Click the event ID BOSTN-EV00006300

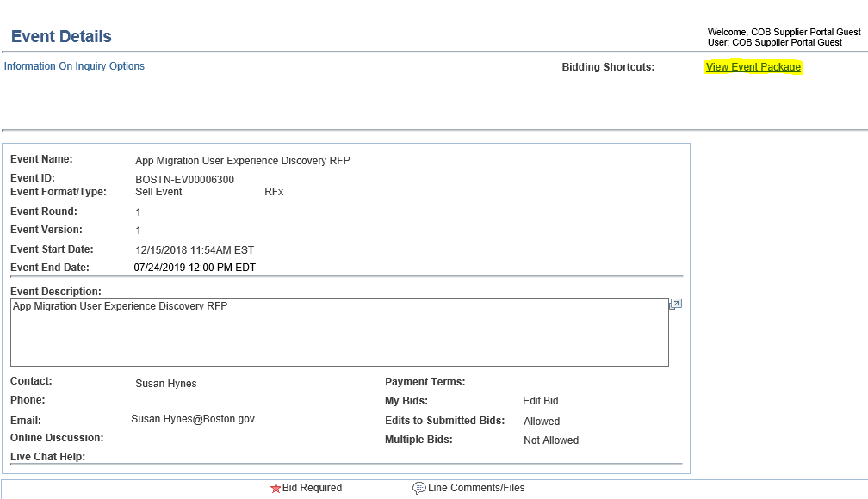click(184, 180)
